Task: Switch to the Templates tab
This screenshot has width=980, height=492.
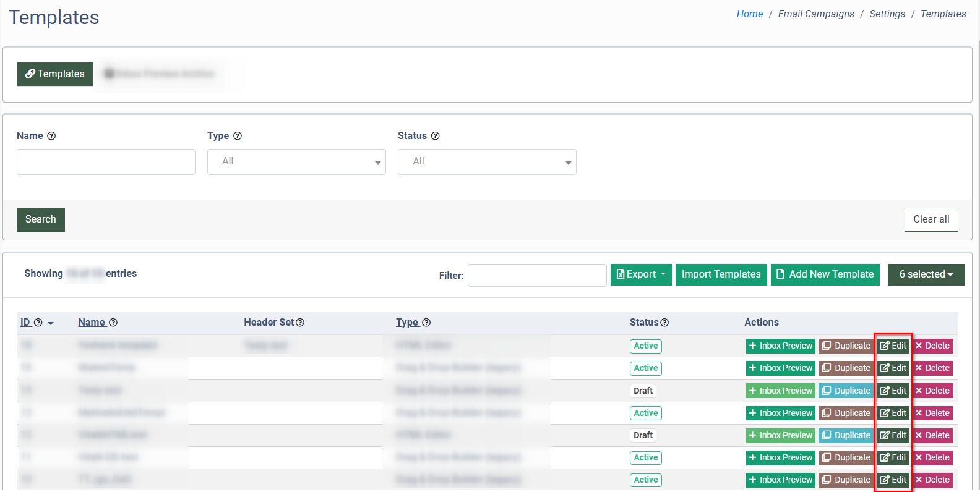Action: pos(55,74)
